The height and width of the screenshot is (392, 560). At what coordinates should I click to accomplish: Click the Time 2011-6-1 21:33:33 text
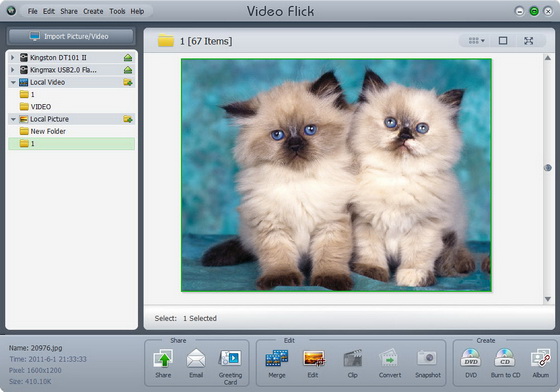click(x=48, y=359)
